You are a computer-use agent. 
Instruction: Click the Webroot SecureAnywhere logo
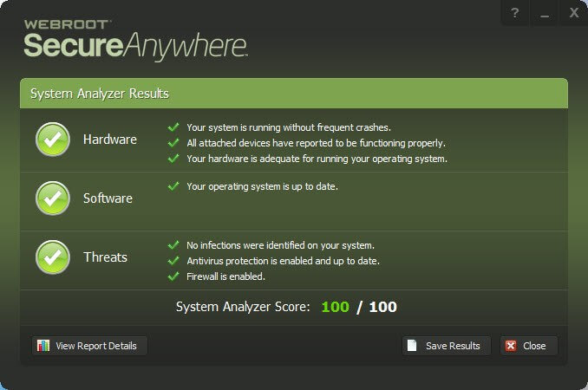pos(135,41)
